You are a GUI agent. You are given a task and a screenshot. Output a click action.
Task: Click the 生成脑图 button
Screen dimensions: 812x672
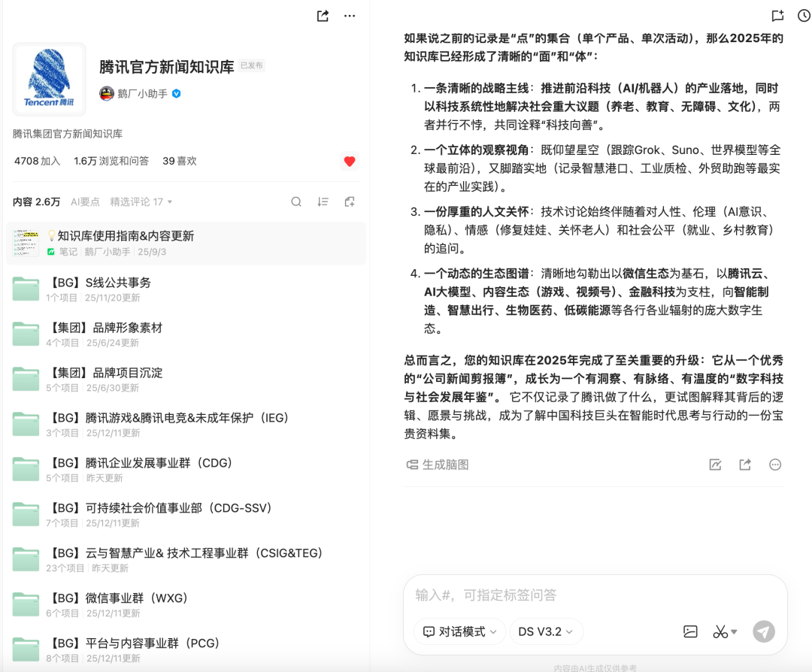click(438, 465)
